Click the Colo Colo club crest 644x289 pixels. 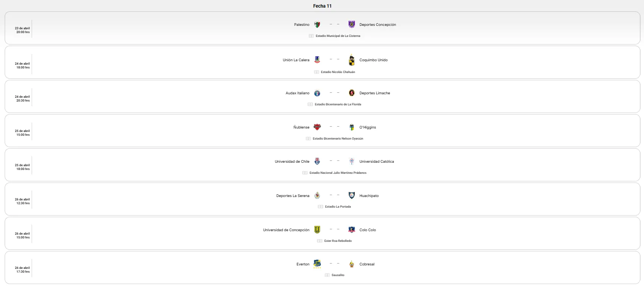click(x=352, y=230)
